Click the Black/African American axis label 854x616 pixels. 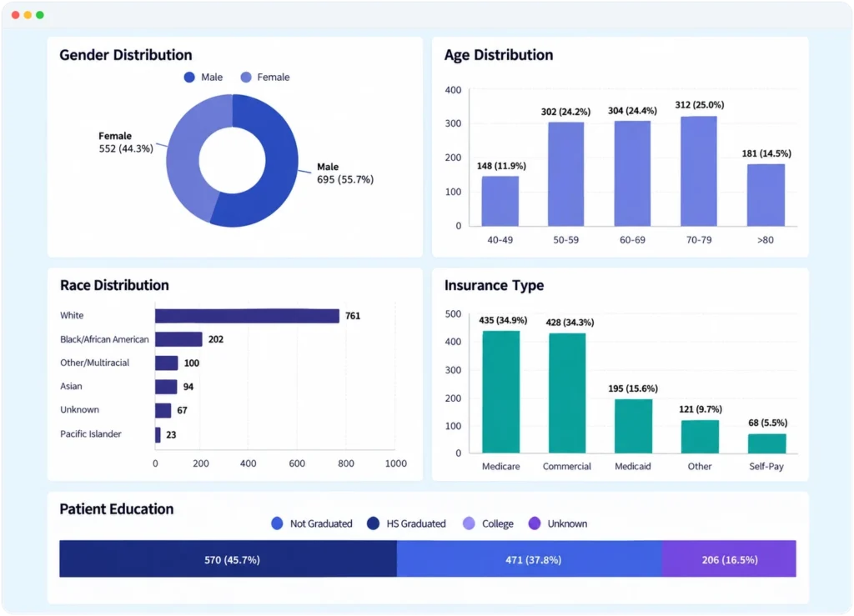coord(104,339)
